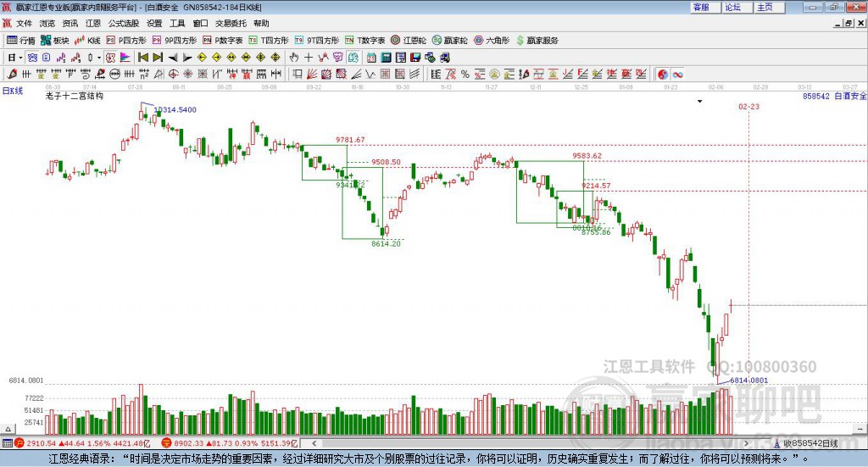Open the 交易委托 menu
The image size is (868, 467).
pyautogui.click(x=231, y=23)
